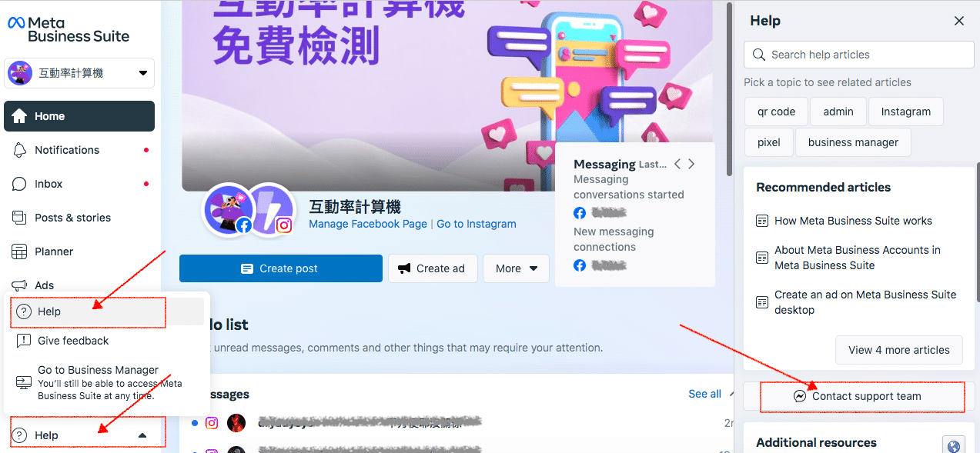Click View 4 more articles button
This screenshot has height=453, width=980.
899,350
